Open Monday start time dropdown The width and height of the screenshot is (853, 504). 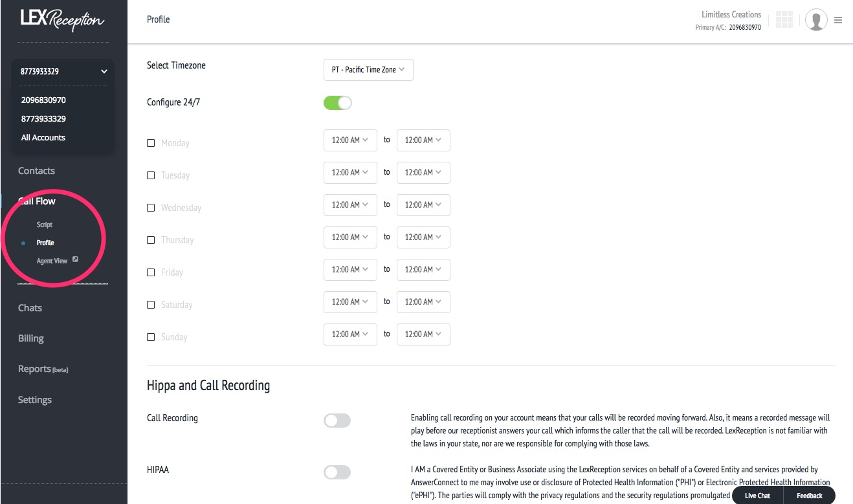(349, 140)
